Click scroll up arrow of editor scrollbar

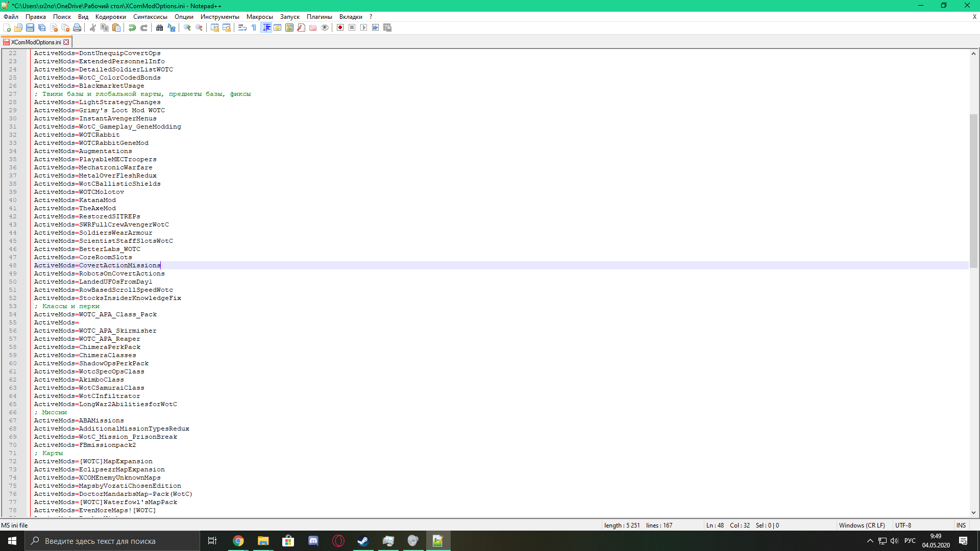(x=973, y=53)
